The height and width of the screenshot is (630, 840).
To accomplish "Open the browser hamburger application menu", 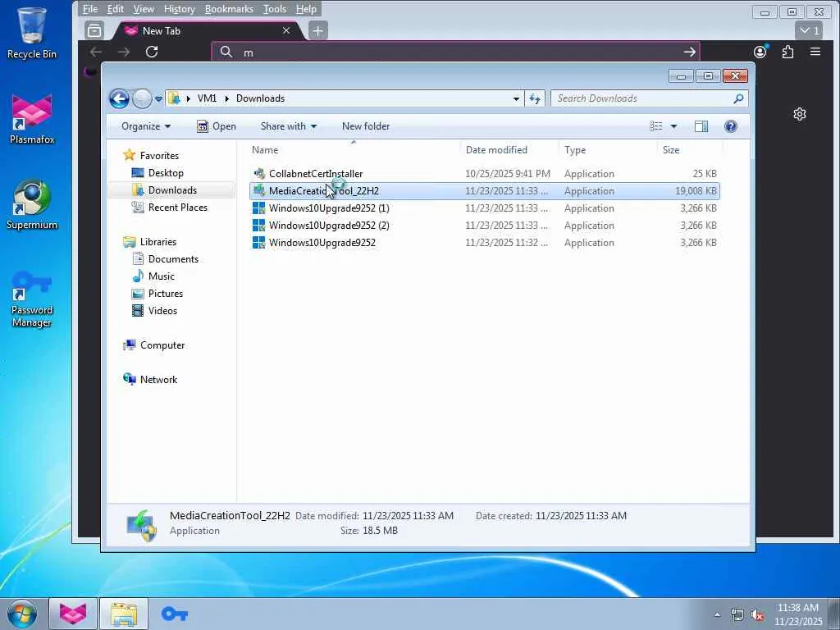I will [x=815, y=52].
